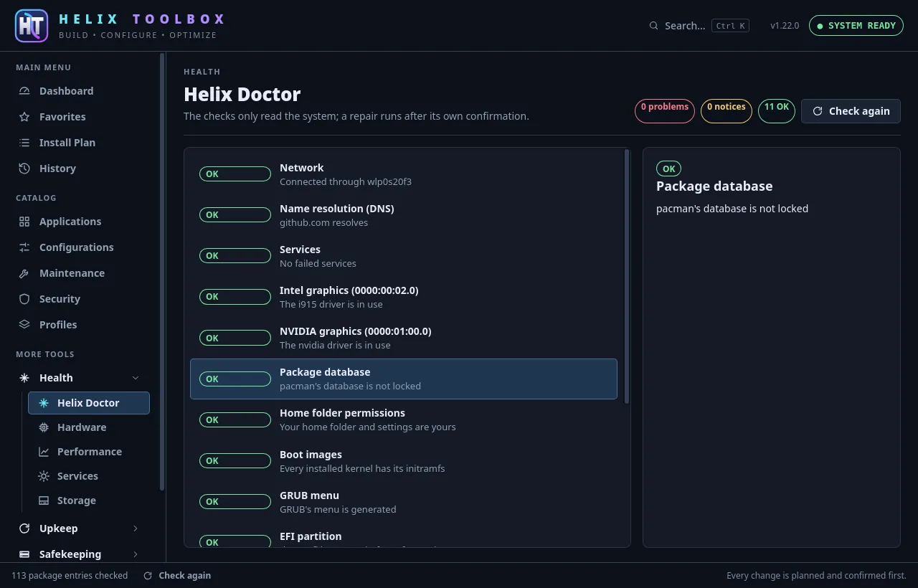Select the Services check row in the checks list

(x=404, y=256)
